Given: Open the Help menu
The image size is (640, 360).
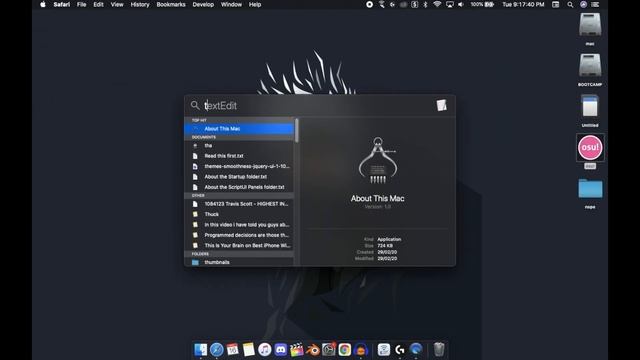Looking at the screenshot, I should (255, 4).
